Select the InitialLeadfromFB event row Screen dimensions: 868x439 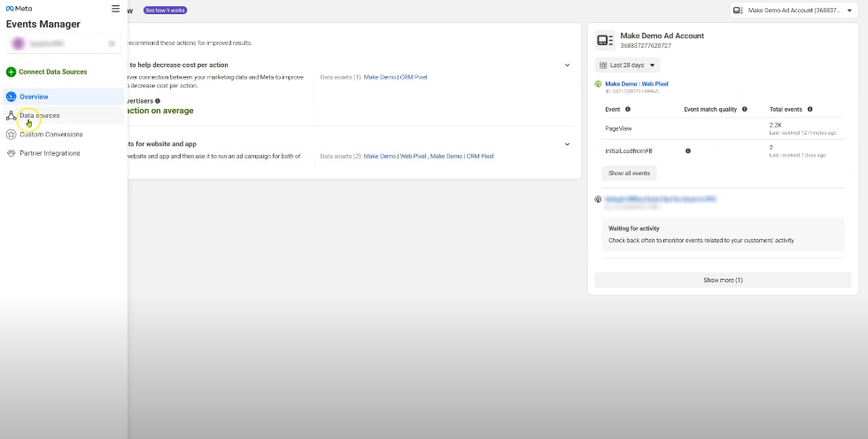tap(723, 151)
